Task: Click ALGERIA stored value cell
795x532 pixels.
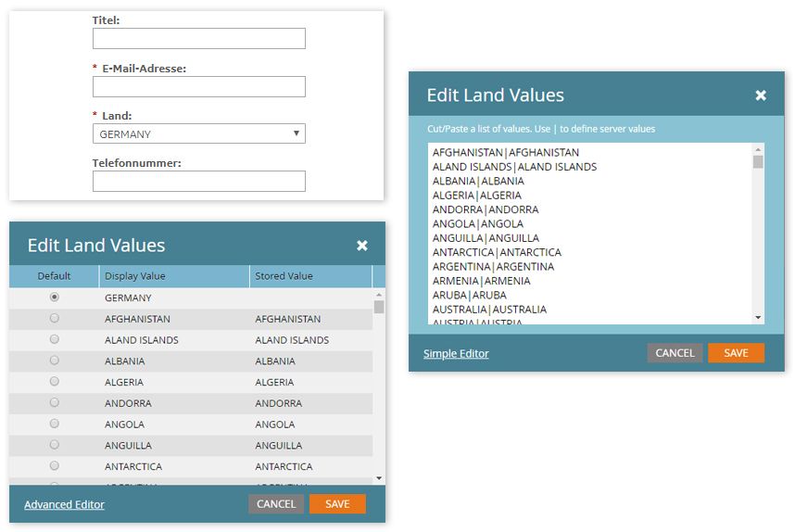Action: click(310, 382)
